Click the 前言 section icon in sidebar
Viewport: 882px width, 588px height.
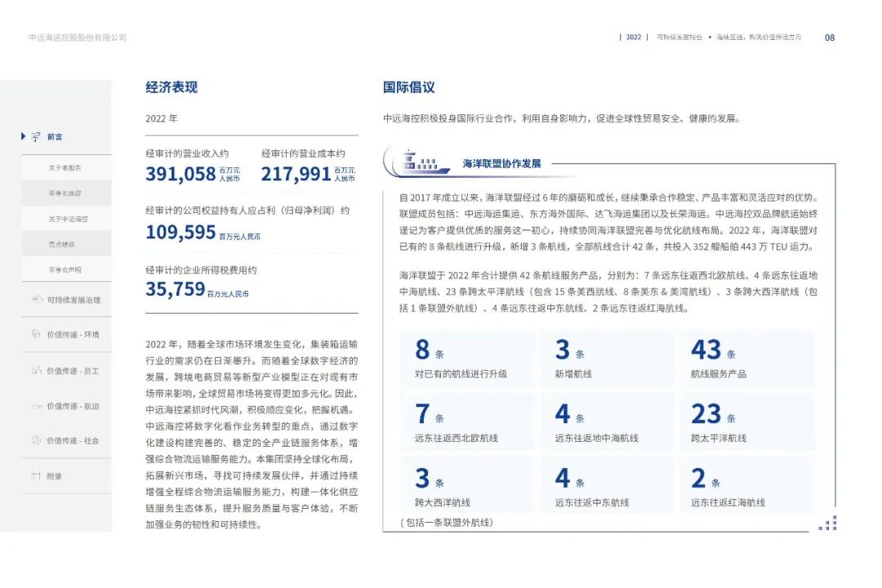tap(36, 136)
